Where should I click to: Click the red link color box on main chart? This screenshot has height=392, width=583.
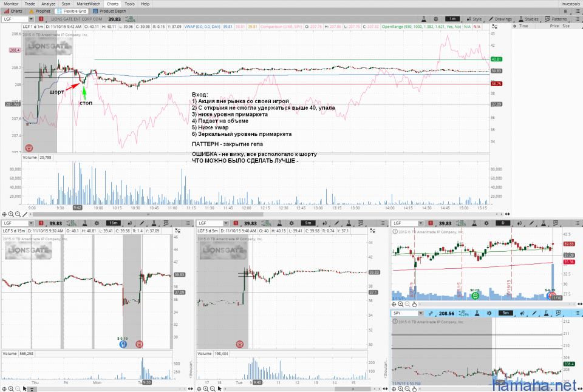[41, 19]
